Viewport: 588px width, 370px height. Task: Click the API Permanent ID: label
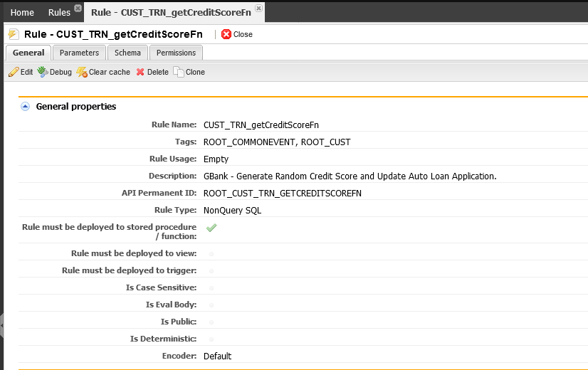[x=159, y=193]
